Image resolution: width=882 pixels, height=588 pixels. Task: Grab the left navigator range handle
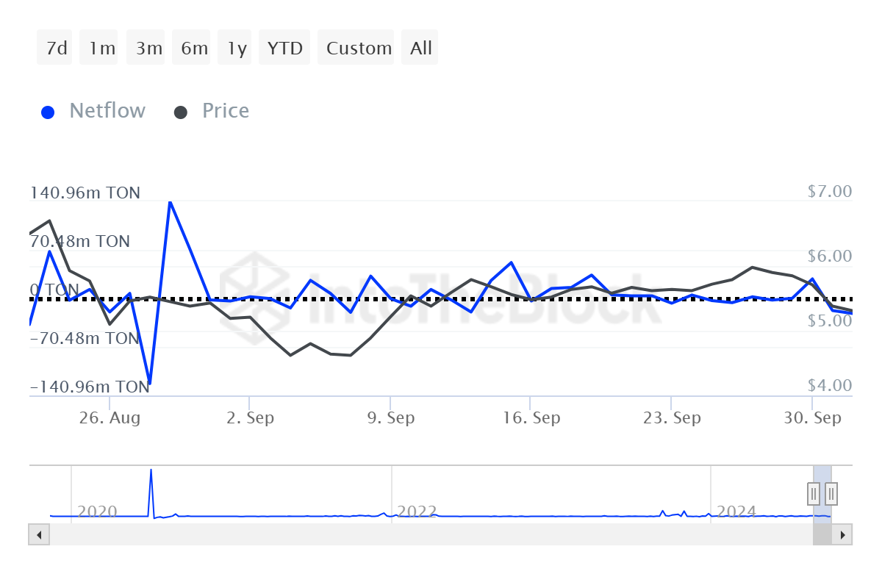pos(814,492)
